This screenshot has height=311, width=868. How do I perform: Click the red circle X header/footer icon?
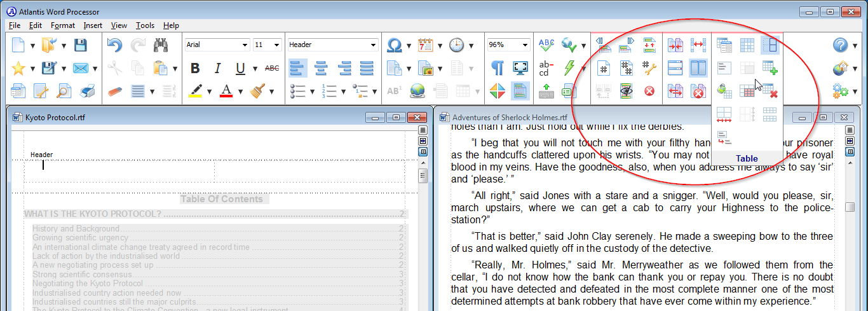tap(649, 91)
